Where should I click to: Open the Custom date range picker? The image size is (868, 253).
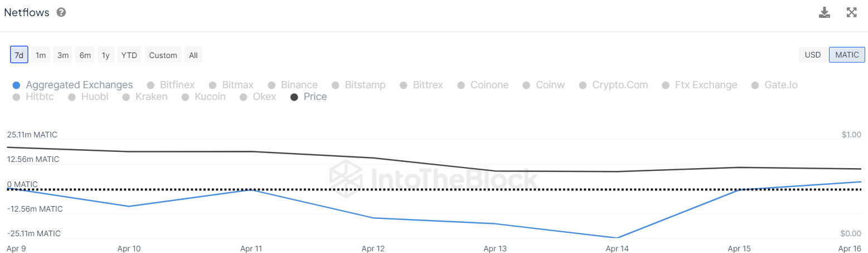click(163, 55)
